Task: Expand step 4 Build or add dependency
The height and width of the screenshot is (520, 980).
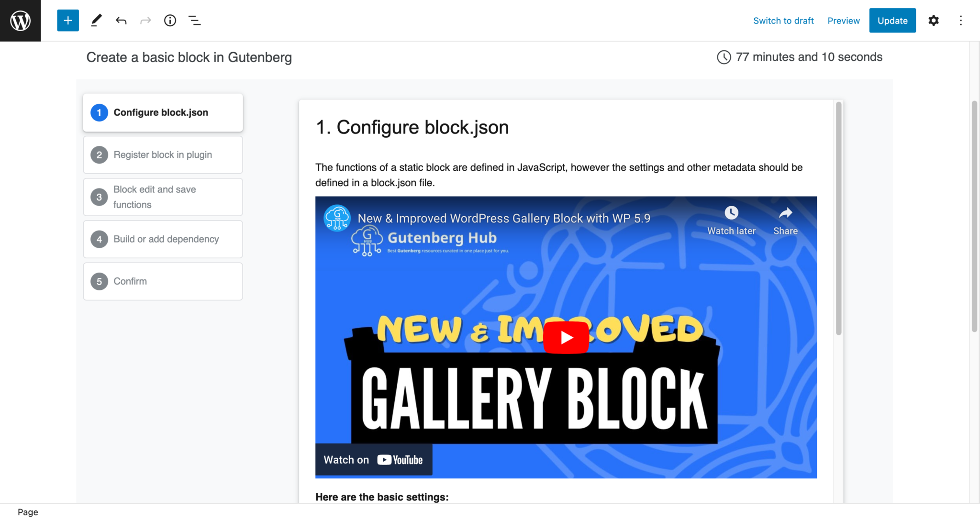Action: [163, 239]
